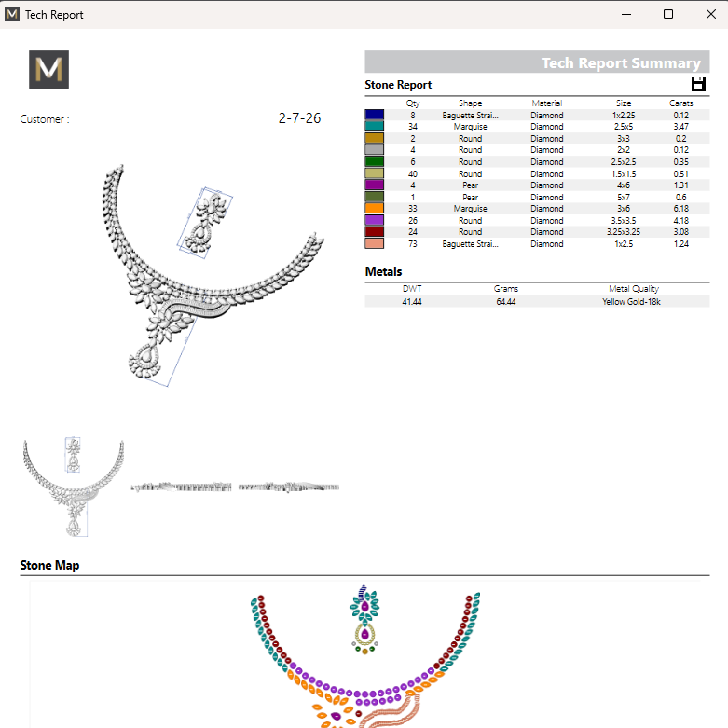Click the Metal Quality header
Viewport: 728px width, 728px height.
point(634,289)
